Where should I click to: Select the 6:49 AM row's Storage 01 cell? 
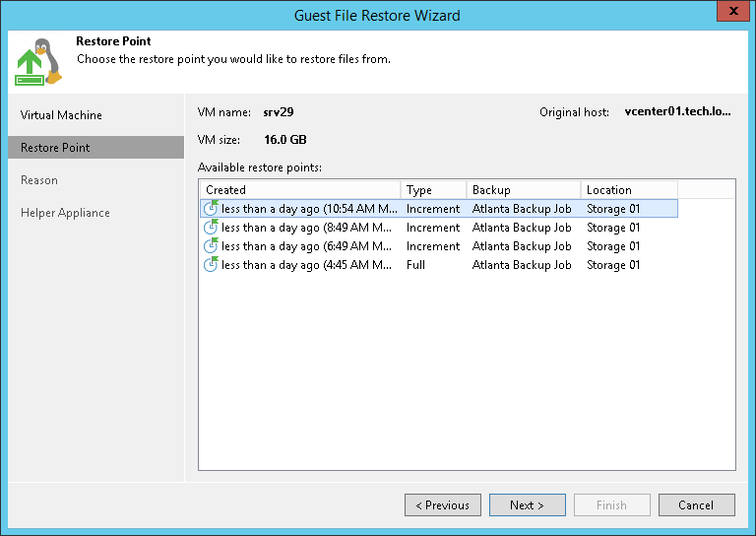[613, 246]
